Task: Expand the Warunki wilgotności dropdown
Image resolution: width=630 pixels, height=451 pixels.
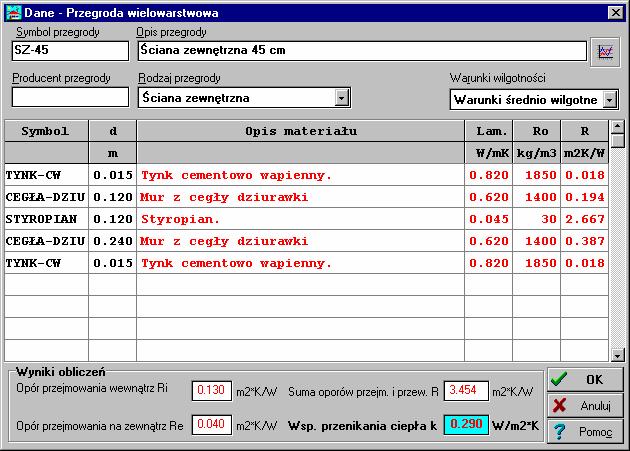Action: tap(610, 100)
